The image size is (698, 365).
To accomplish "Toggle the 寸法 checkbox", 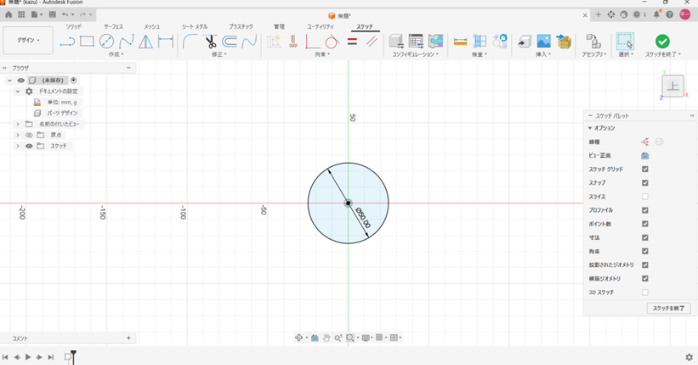I will [x=645, y=238].
